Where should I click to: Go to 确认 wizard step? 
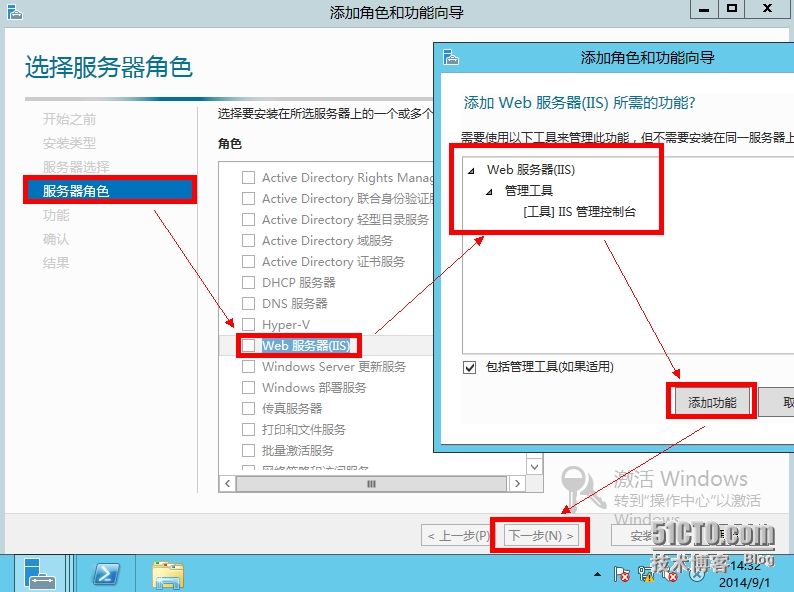point(56,239)
